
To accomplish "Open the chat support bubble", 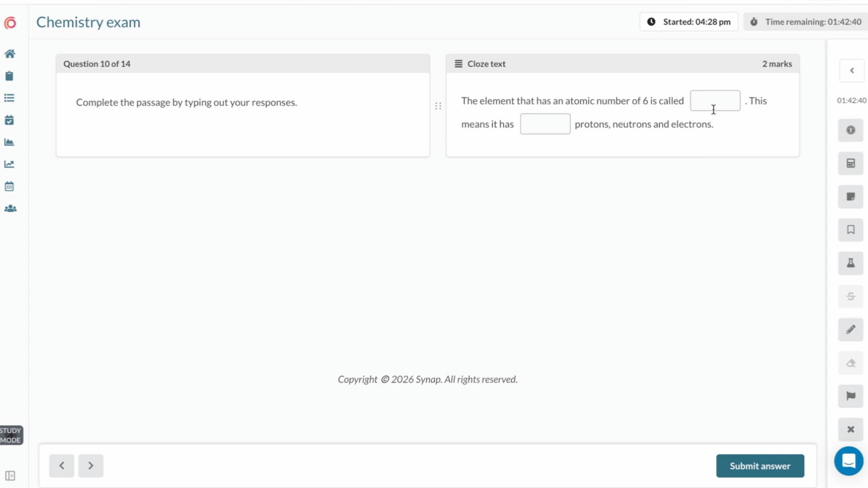I will point(849,461).
